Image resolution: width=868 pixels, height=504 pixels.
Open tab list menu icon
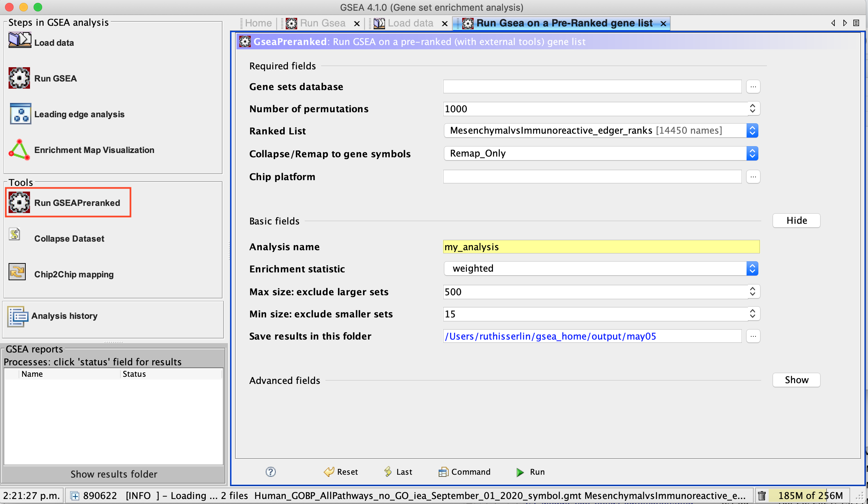[x=856, y=23]
